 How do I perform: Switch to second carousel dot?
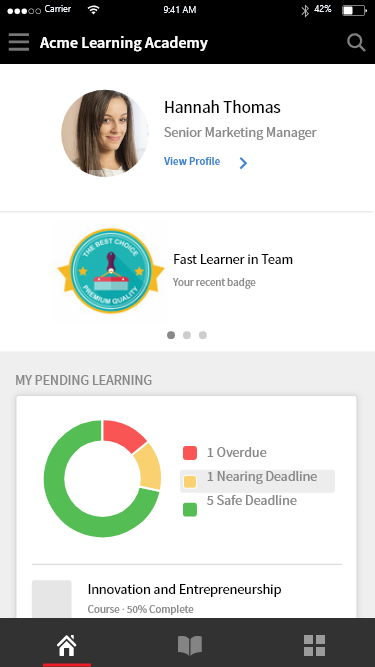(x=187, y=335)
